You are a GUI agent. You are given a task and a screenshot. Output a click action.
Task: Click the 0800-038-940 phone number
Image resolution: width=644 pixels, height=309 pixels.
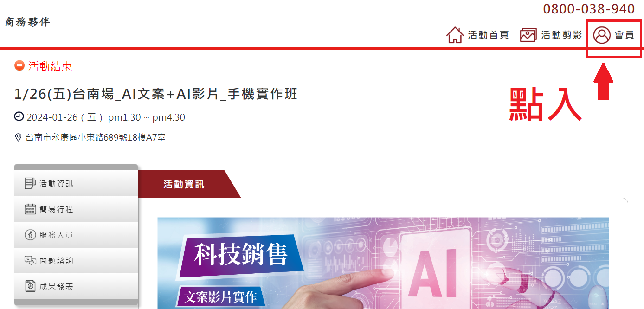click(x=589, y=9)
